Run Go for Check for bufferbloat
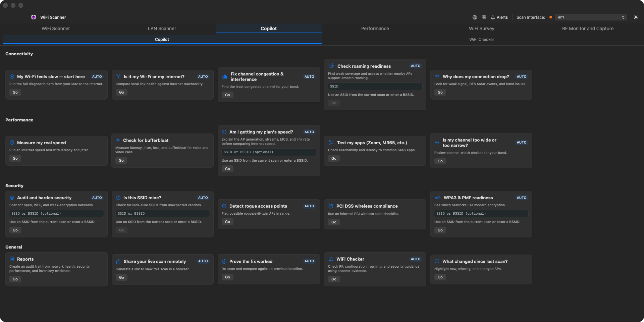Screen dimensions: 644x322 pos(121,160)
